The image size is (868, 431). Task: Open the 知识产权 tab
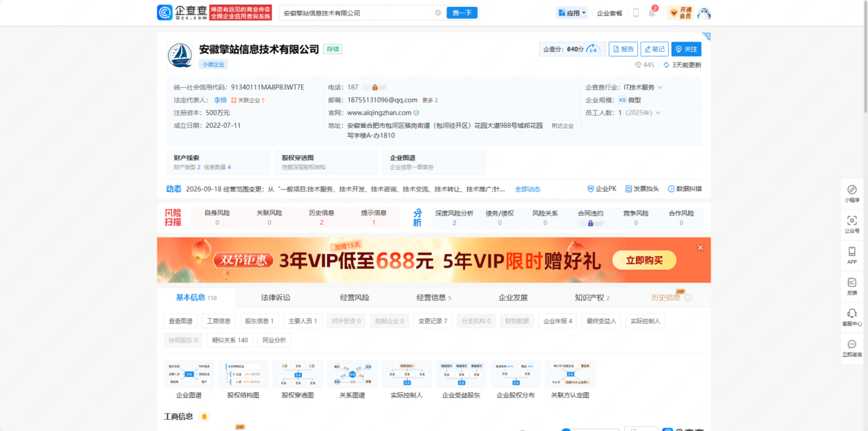coord(592,298)
